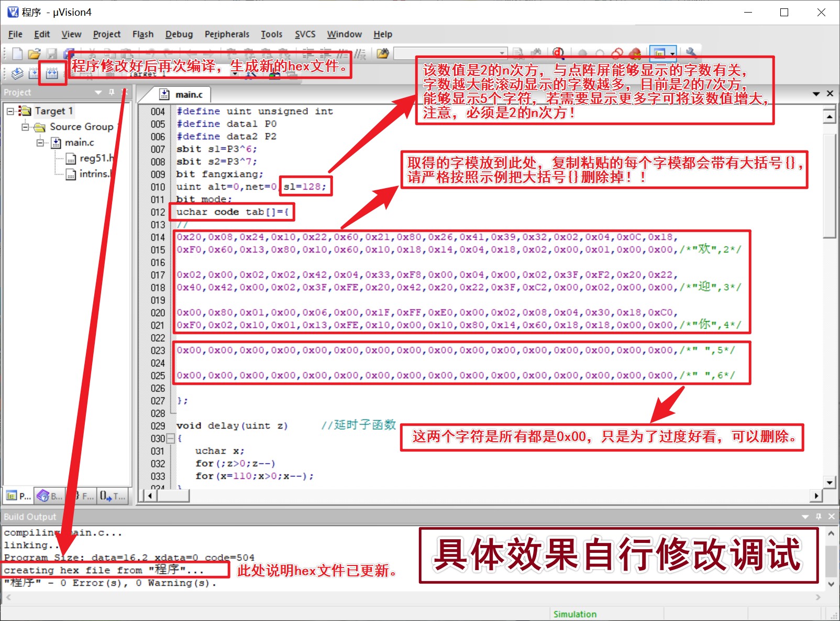
Task: Click Simulation in the status bar
Action: (x=574, y=614)
